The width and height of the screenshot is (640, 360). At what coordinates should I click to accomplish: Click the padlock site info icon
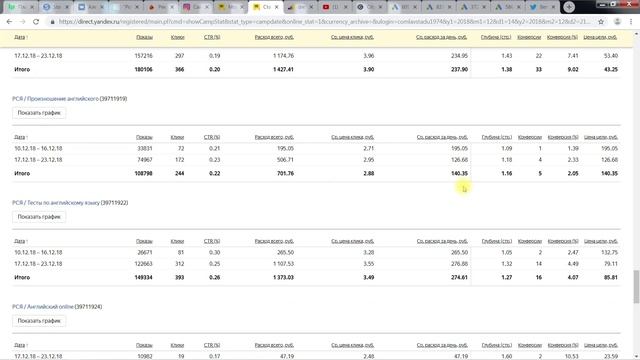(52, 22)
